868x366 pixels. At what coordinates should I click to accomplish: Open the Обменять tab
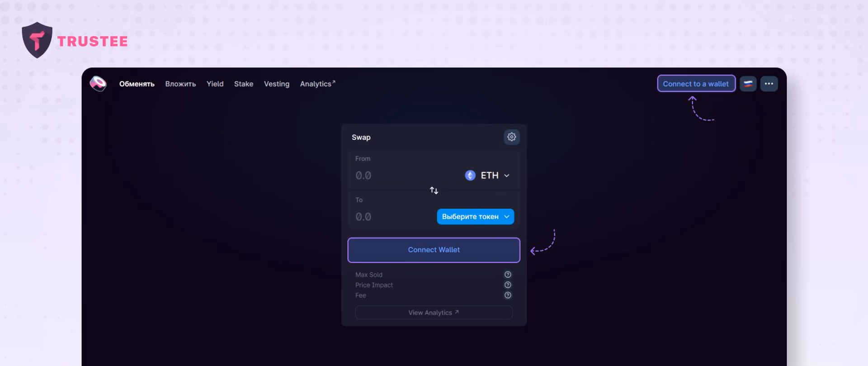click(x=137, y=84)
